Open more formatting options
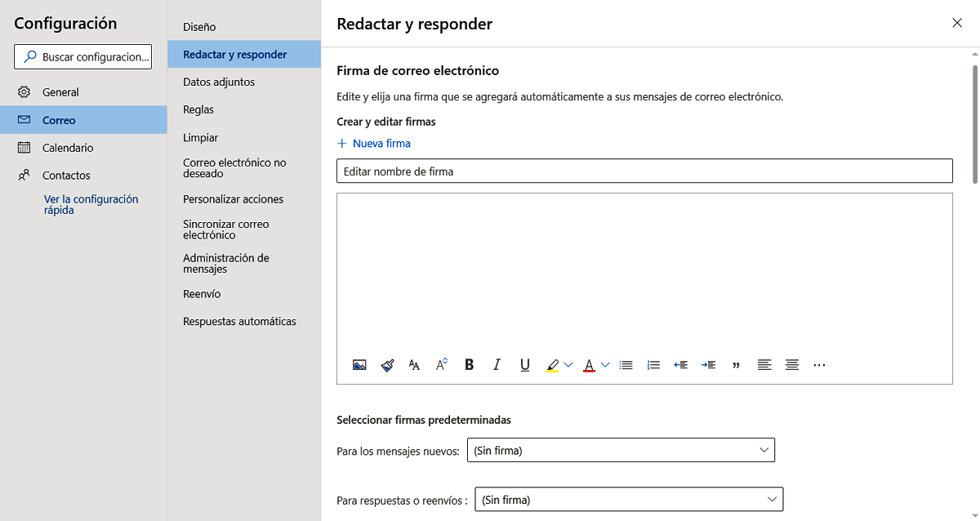Viewport: 980px width, 521px height. coord(819,364)
